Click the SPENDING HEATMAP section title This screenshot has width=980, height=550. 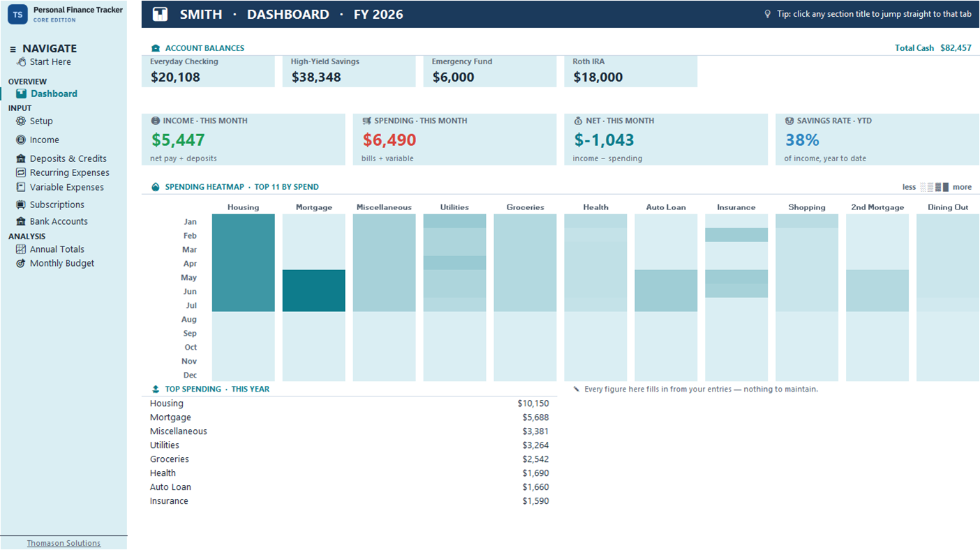click(x=242, y=187)
